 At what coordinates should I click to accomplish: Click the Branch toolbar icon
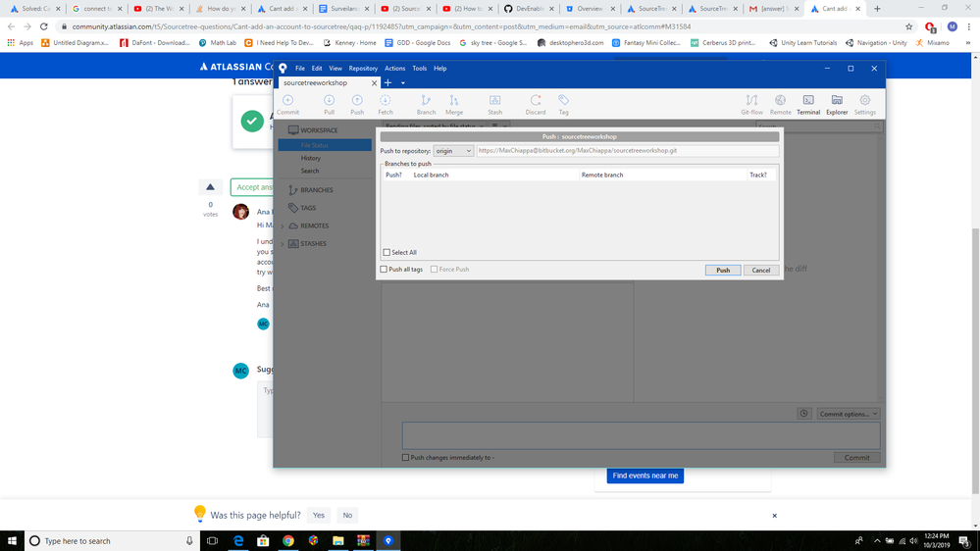[x=426, y=104]
